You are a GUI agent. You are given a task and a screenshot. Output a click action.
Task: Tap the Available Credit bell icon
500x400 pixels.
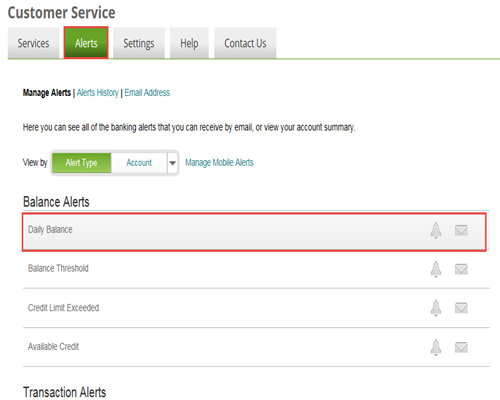point(436,347)
